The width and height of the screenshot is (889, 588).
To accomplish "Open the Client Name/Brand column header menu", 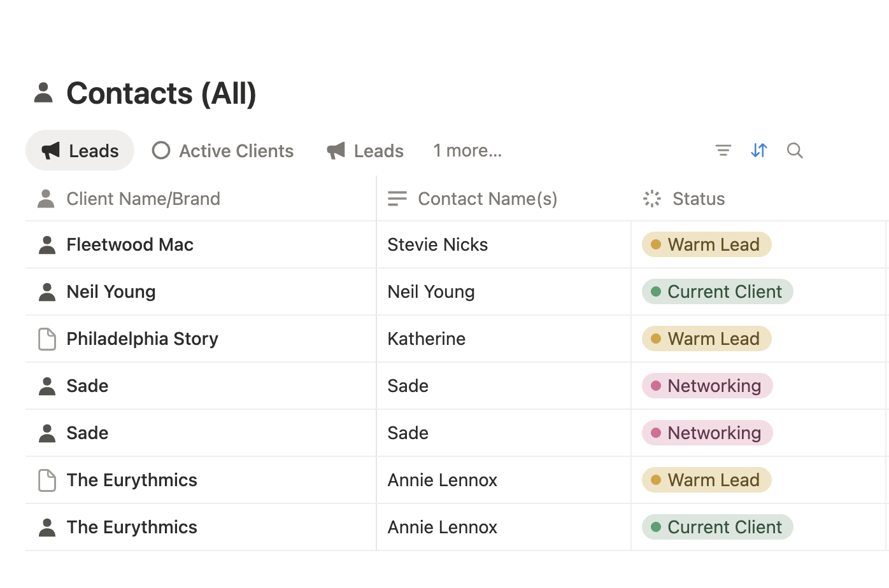I will (201, 199).
